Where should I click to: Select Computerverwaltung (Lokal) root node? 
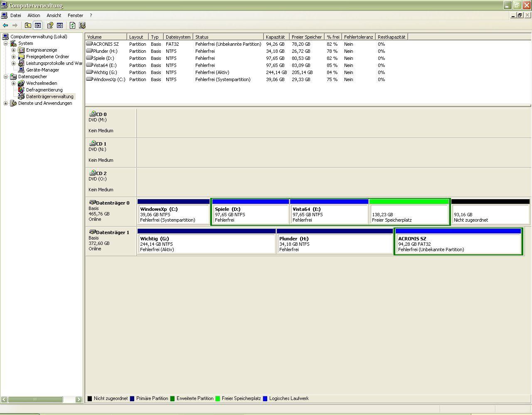pos(39,37)
